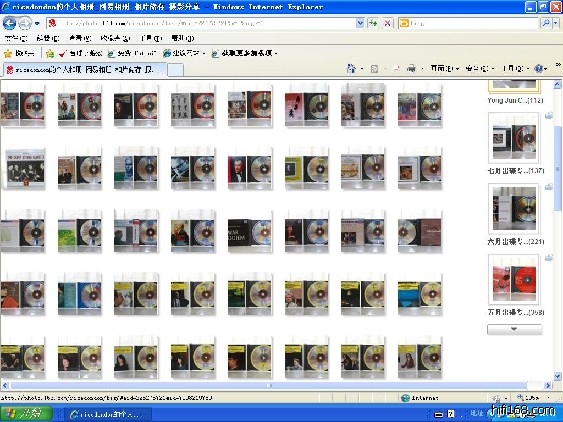
Task: Click the red X Stop loading icon
Action: coord(387,23)
